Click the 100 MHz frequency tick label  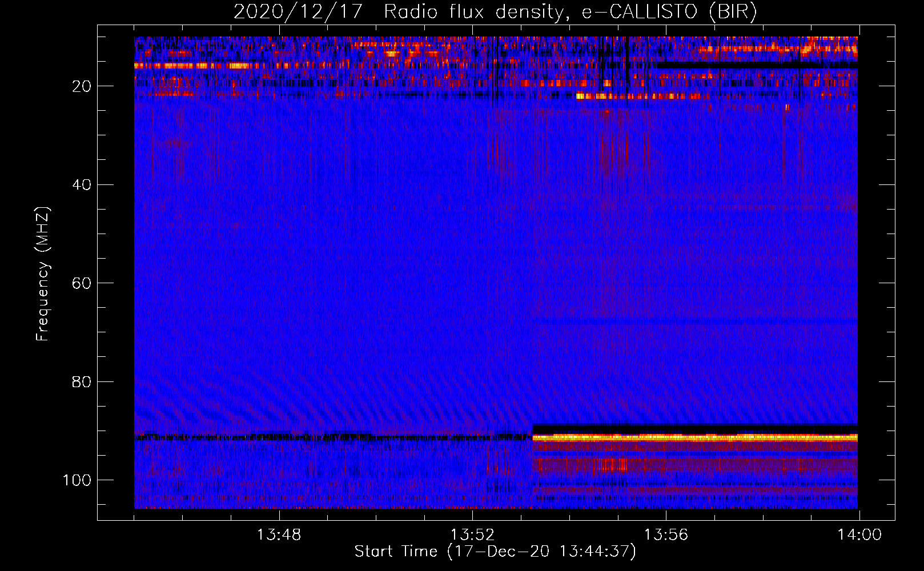77,480
